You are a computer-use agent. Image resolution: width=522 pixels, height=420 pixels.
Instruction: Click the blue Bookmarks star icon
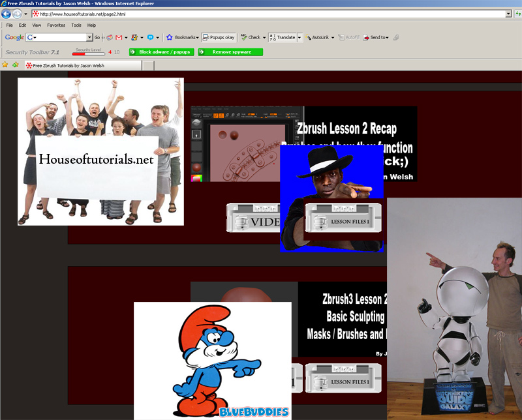click(x=170, y=37)
